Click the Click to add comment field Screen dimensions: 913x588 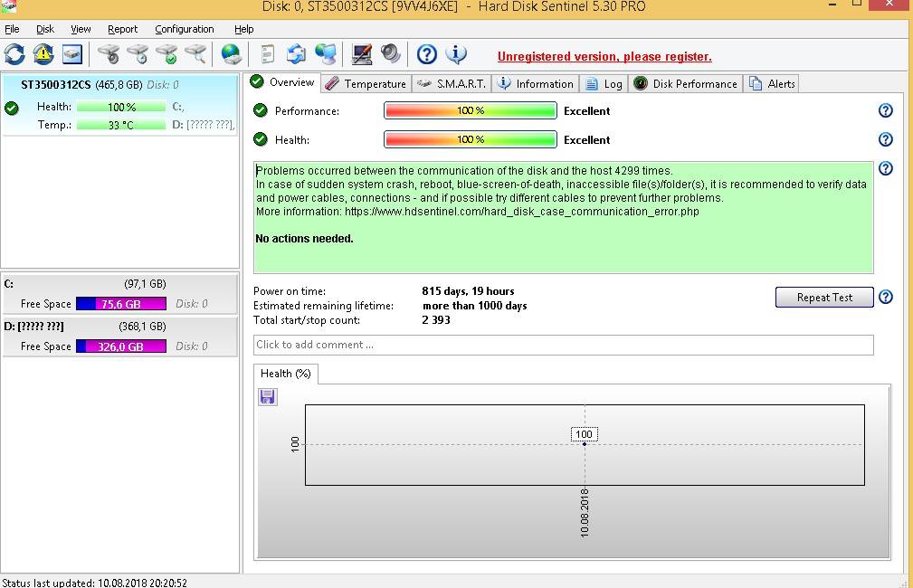click(563, 345)
